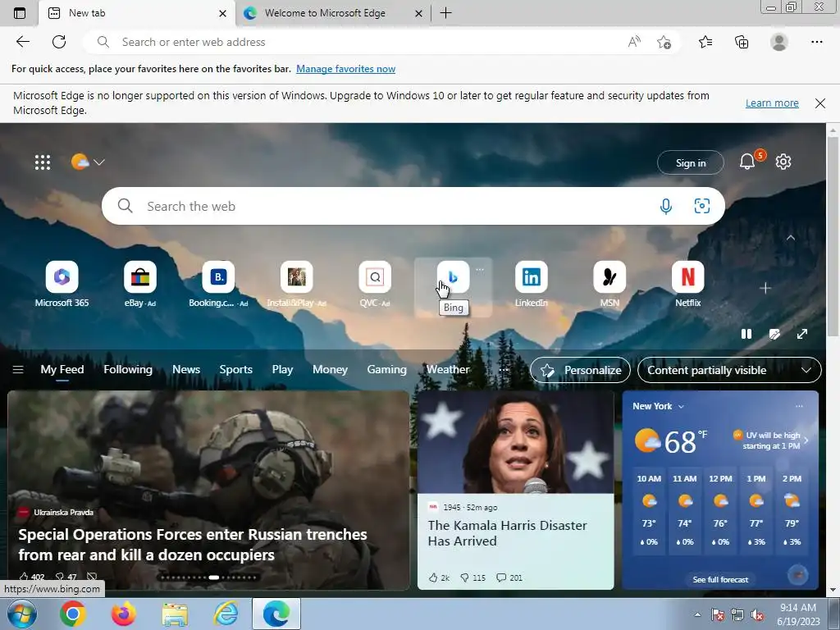Click See full forecast link

(x=720, y=580)
